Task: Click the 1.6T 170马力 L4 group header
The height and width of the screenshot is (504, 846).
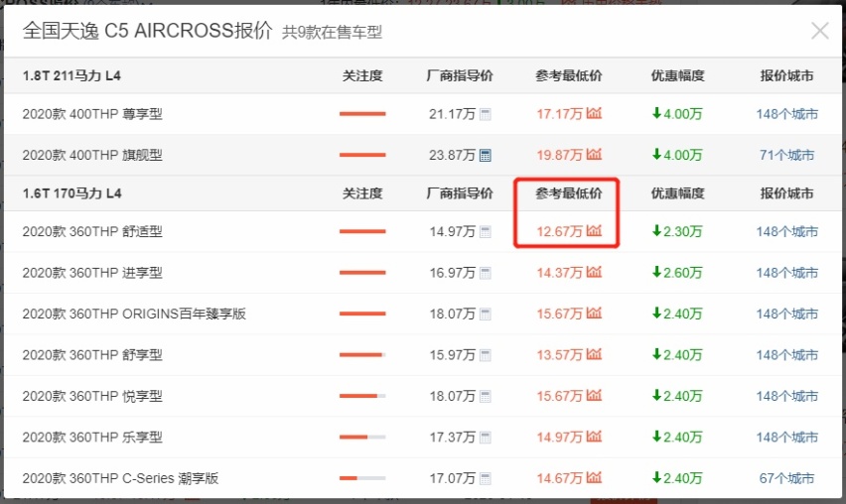Action: coord(71,193)
